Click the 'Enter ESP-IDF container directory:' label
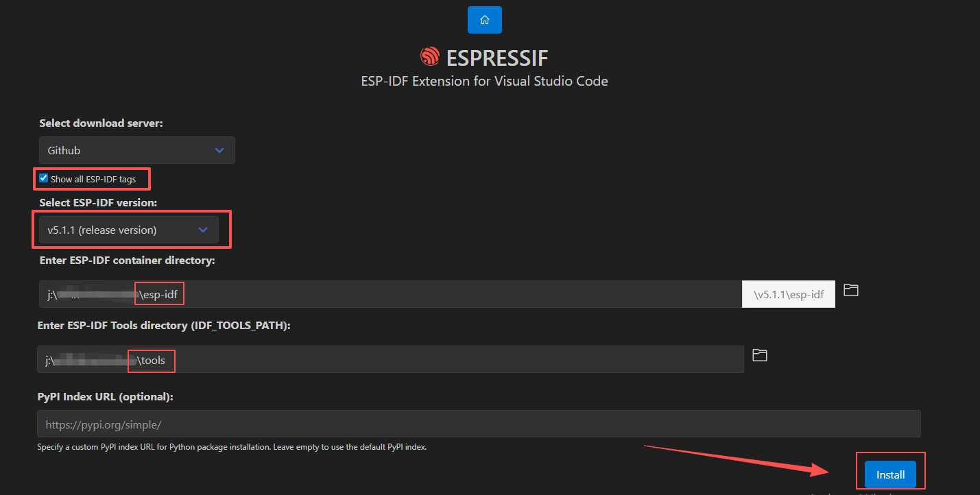Viewport: 980px width, 495px height. pos(128,261)
